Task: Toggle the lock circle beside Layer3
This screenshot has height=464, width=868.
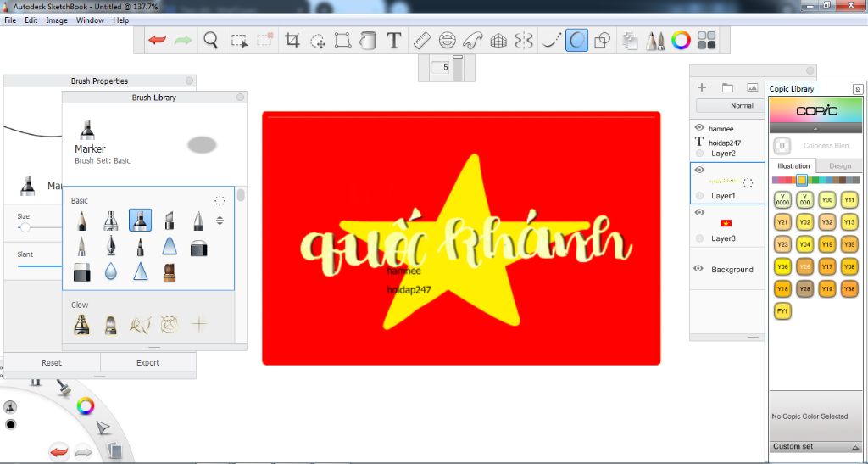Action: click(x=699, y=238)
